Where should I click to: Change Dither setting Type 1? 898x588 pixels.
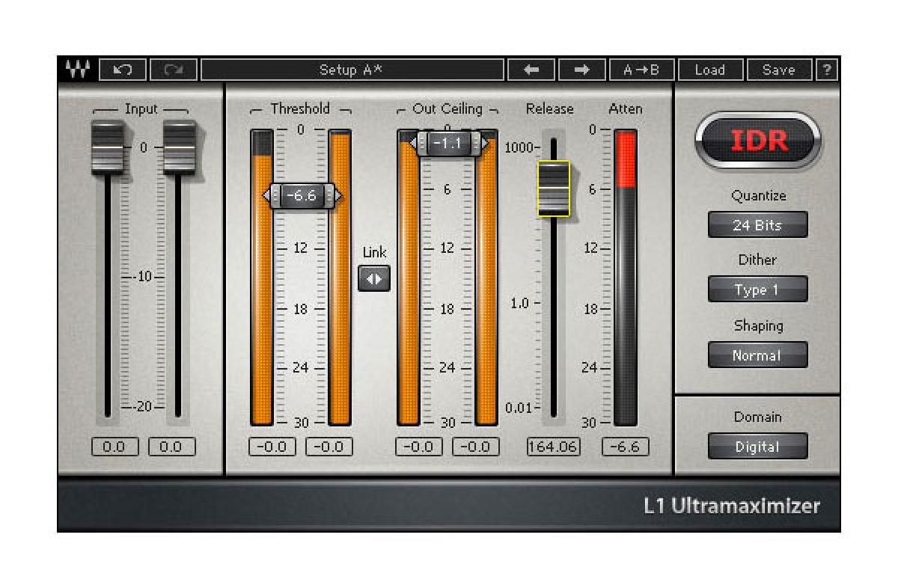click(757, 290)
